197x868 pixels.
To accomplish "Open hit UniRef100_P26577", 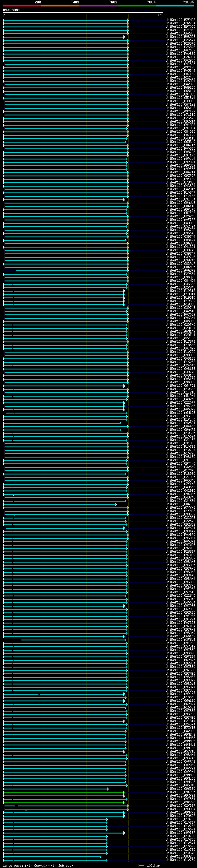I will coord(180,40).
